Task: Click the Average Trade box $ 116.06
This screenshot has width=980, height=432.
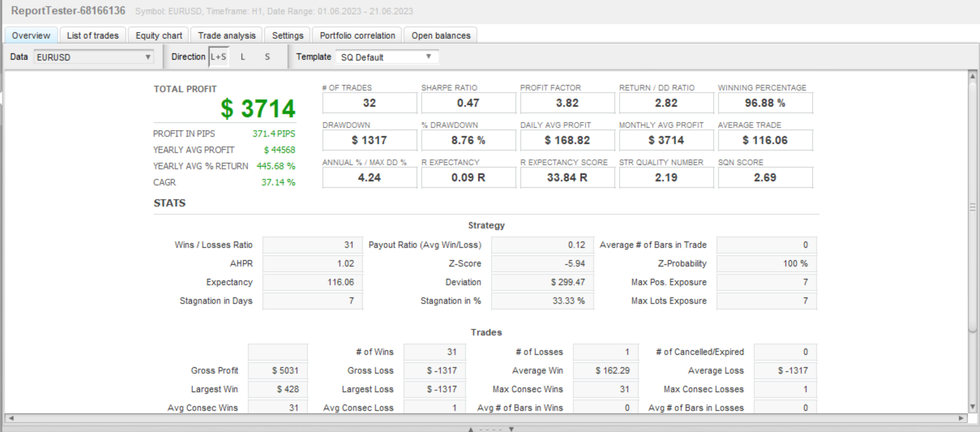Action: [x=765, y=141]
